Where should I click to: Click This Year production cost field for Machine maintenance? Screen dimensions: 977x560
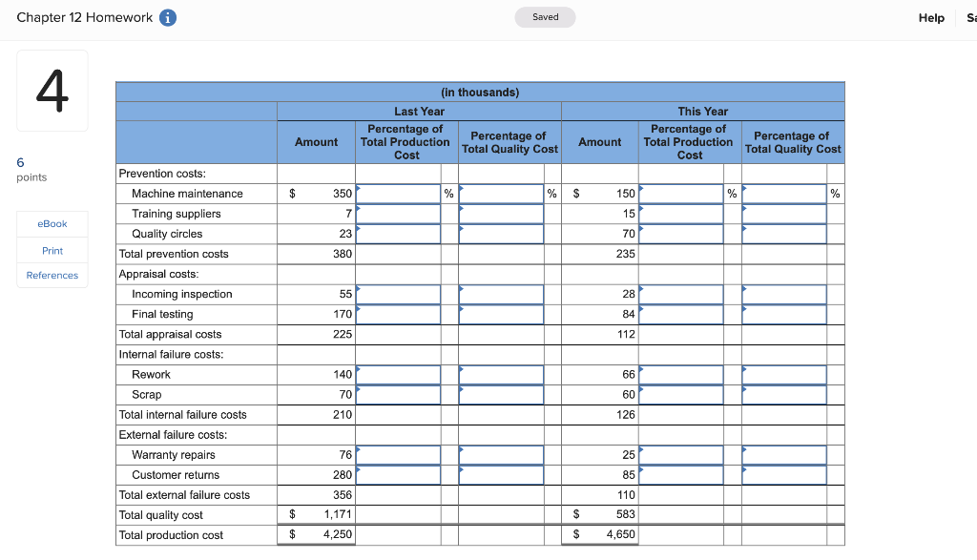(x=681, y=194)
